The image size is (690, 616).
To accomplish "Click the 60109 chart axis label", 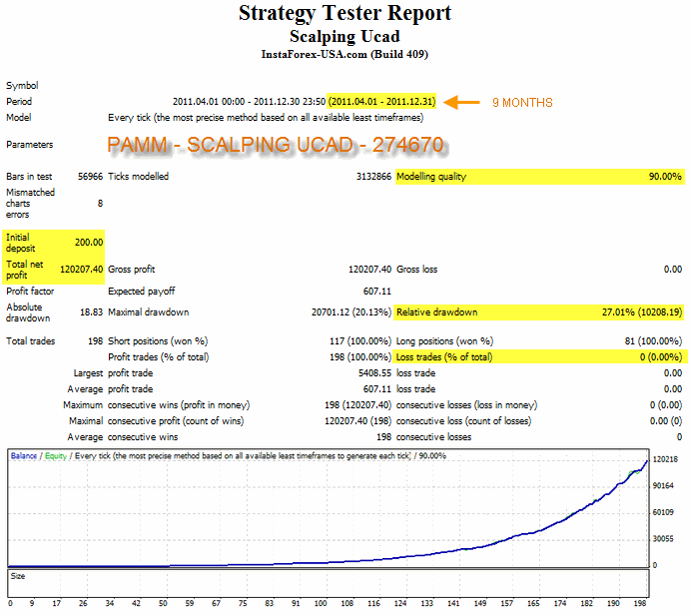I will click(663, 512).
